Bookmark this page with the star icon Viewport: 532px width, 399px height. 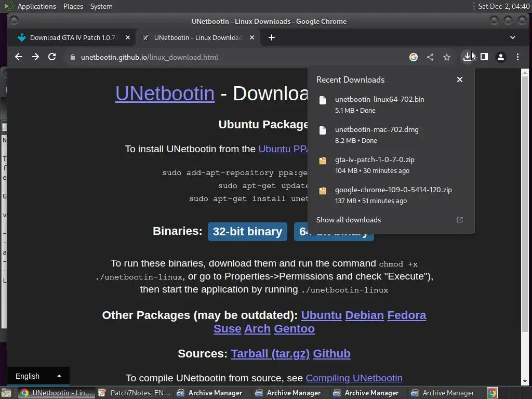click(446, 57)
